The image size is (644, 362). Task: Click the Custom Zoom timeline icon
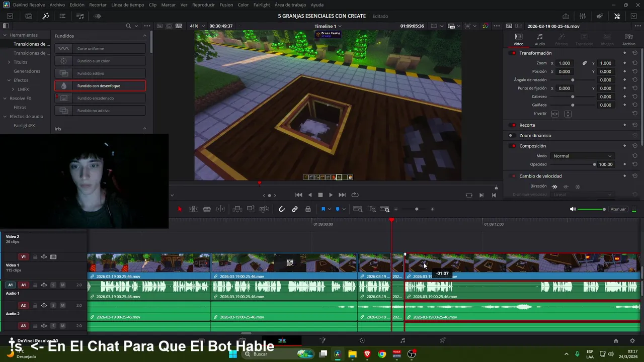385,209
